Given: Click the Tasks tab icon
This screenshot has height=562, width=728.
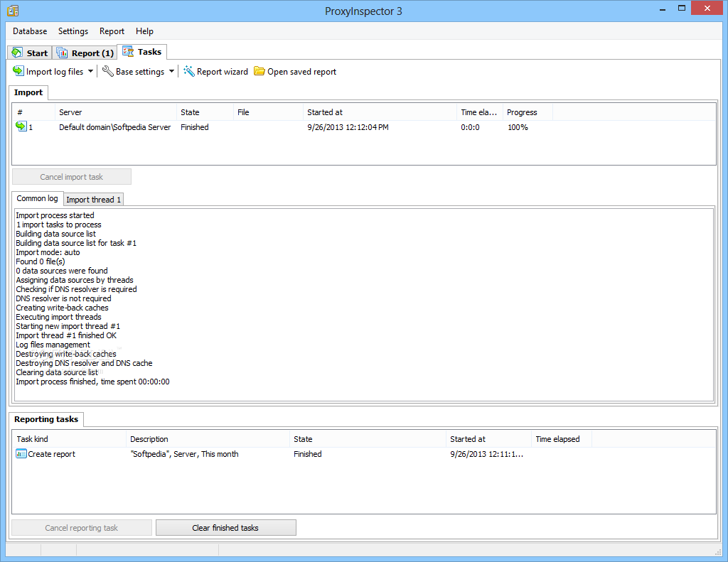Looking at the screenshot, I should (128, 52).
